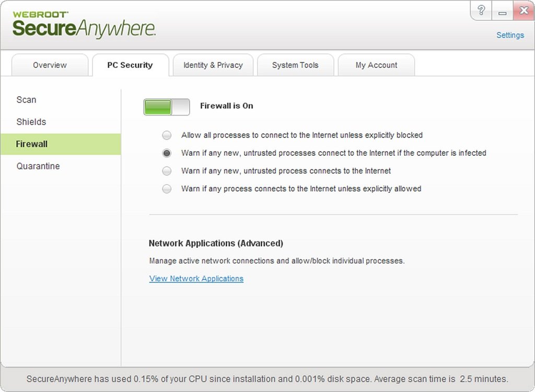Open the Settings link
Viewport: 535px width, 392px height.
510,34
